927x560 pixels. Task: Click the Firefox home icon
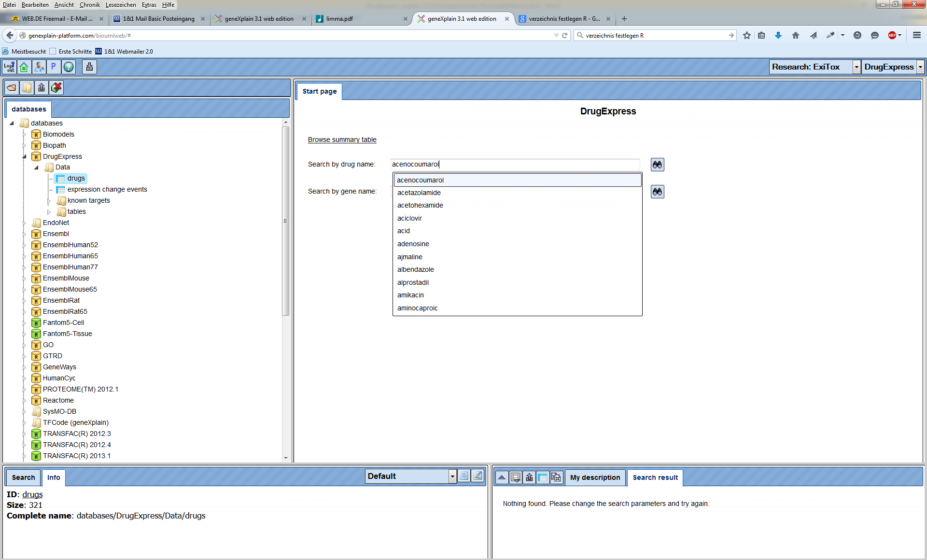(796, 35)
